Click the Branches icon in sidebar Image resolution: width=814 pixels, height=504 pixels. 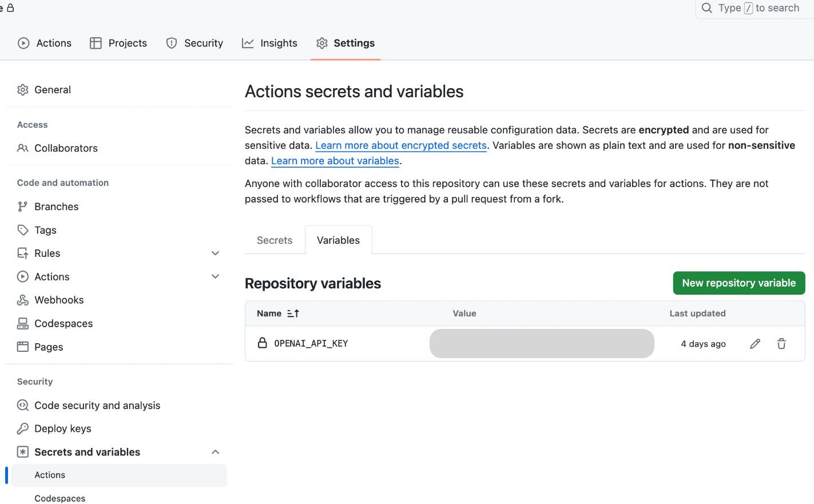pyautogui.click(x=22, y=207)
